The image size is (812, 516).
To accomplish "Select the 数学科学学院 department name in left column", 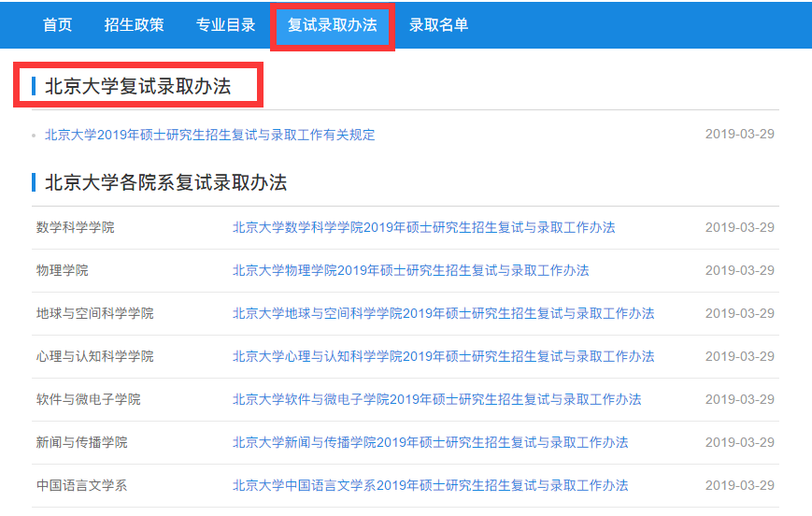I will click(x=75, y=227).
